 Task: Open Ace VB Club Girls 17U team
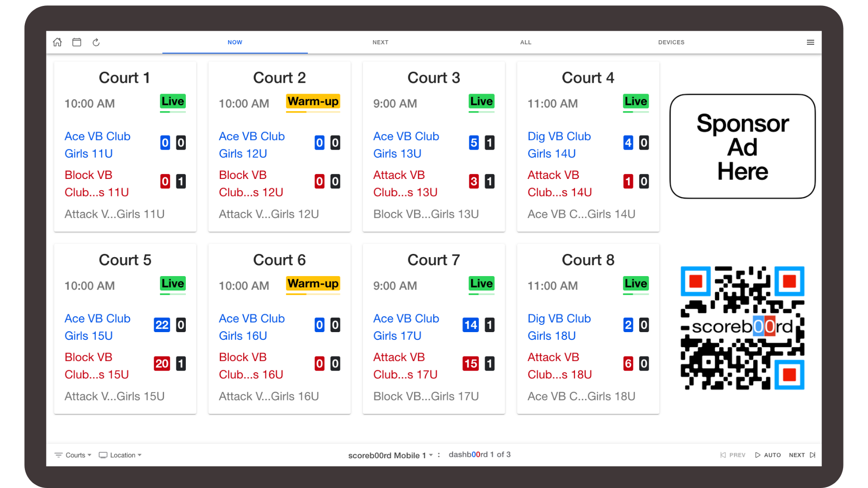[406, 327]
